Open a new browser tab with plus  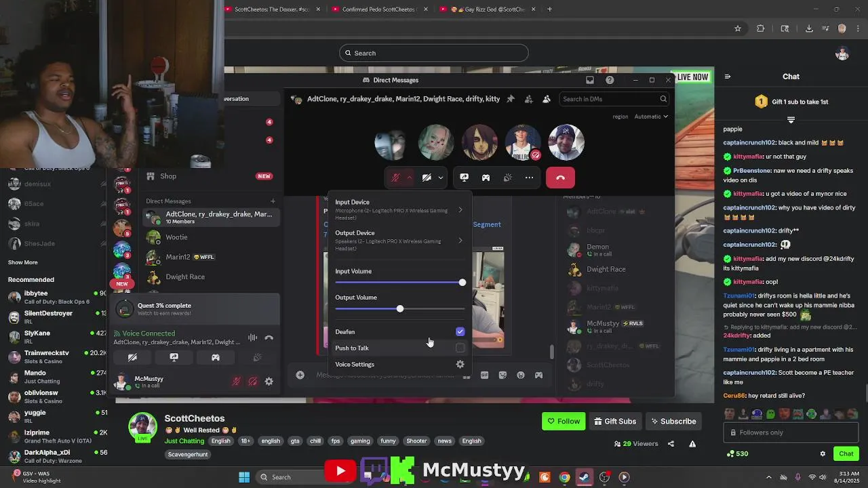[x=549, y=9]
